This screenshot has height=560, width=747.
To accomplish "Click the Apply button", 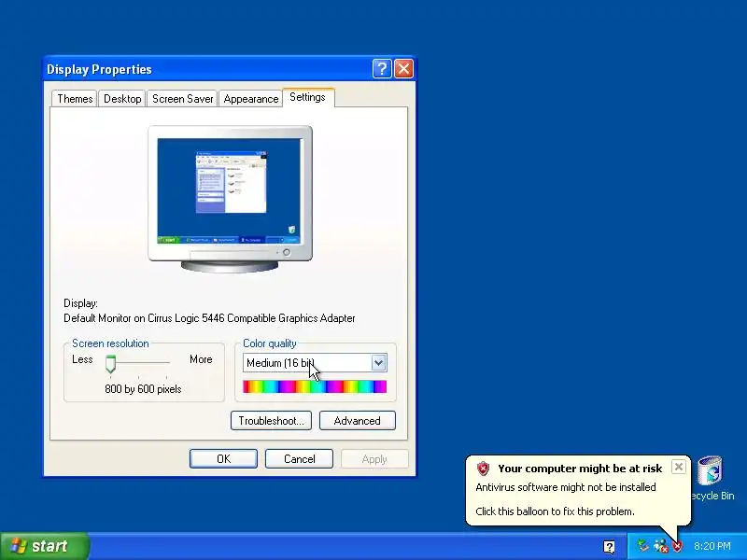I will (374, 458).
